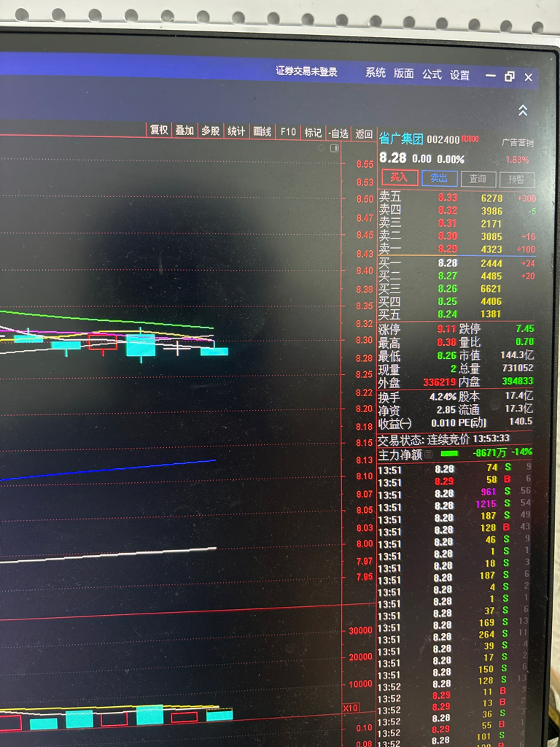Minimize the trading application window
This screenshot has height=747, width=560.
click(491, 76)
